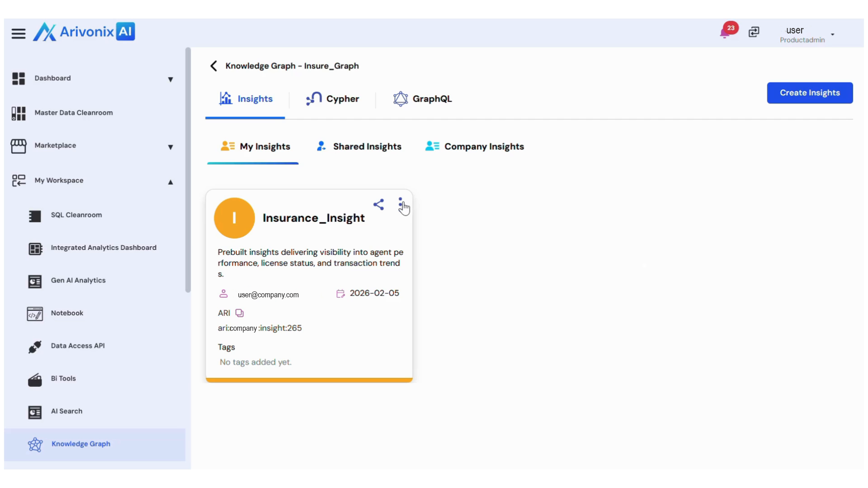
Task: Copy the ARI using the copy icon
Action: 240,313
